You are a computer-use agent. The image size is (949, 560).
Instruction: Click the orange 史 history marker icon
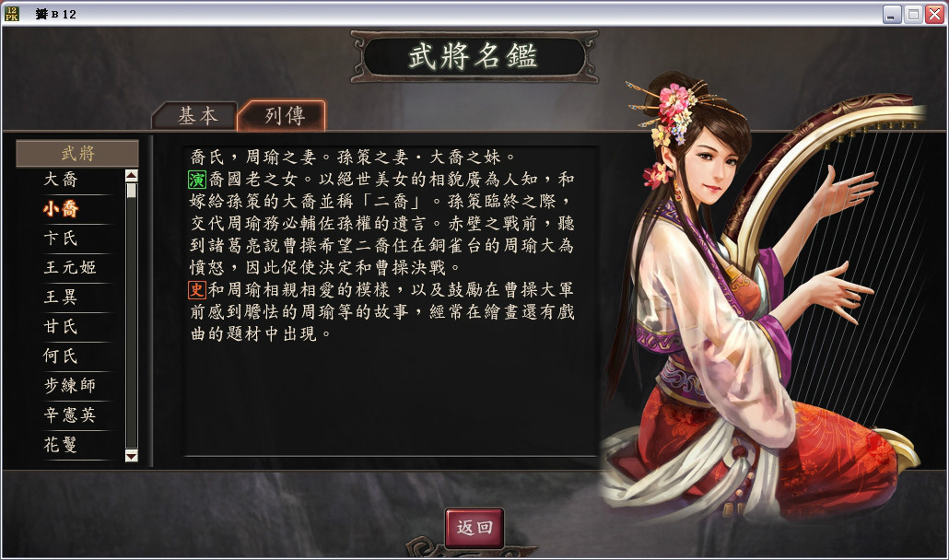tap(196, 290)
